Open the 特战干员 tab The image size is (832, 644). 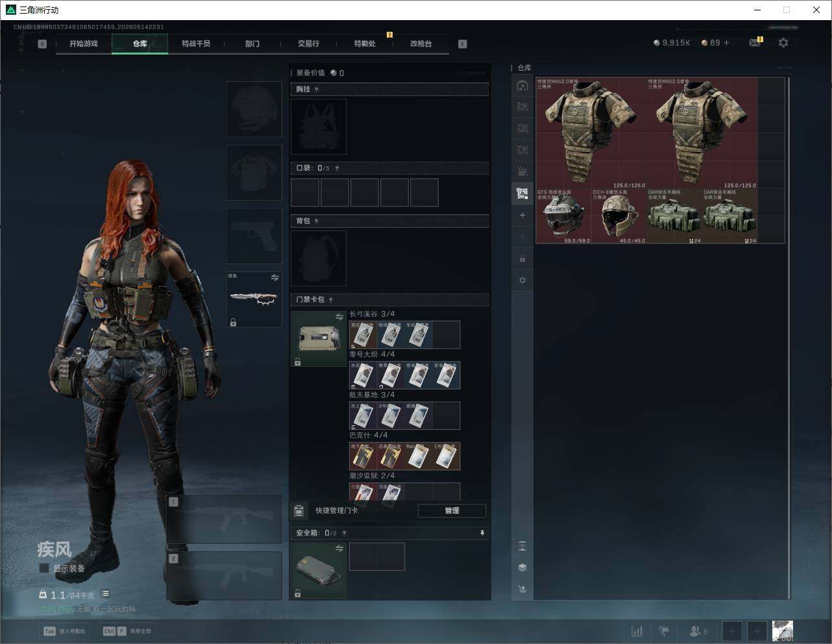tap(196, 43)
